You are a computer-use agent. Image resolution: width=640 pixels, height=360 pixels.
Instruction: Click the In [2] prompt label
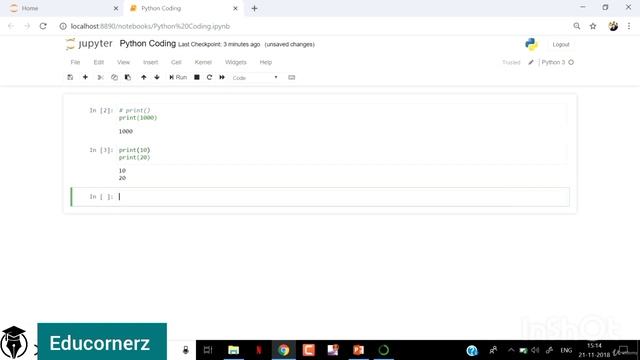[101, 110]
